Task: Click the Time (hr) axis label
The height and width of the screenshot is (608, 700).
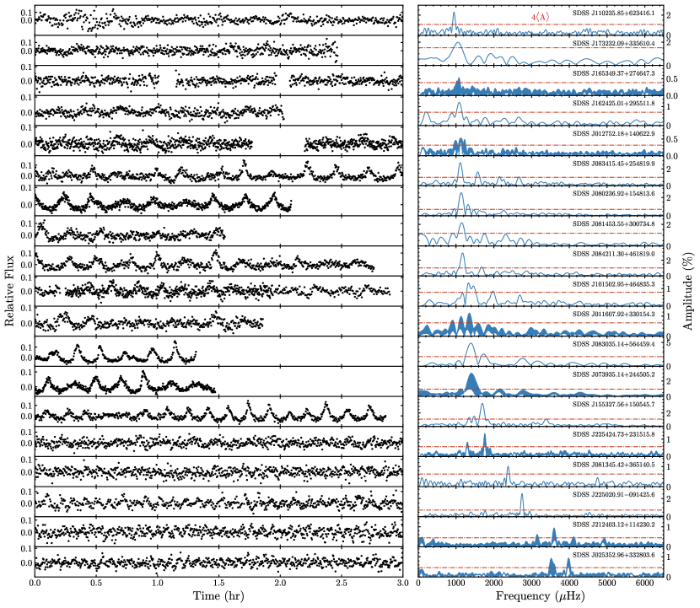Action: point(218,595)
